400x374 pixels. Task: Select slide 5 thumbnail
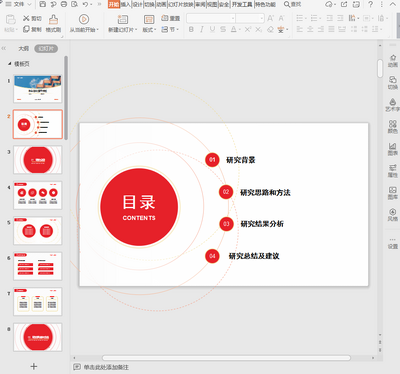38,230
